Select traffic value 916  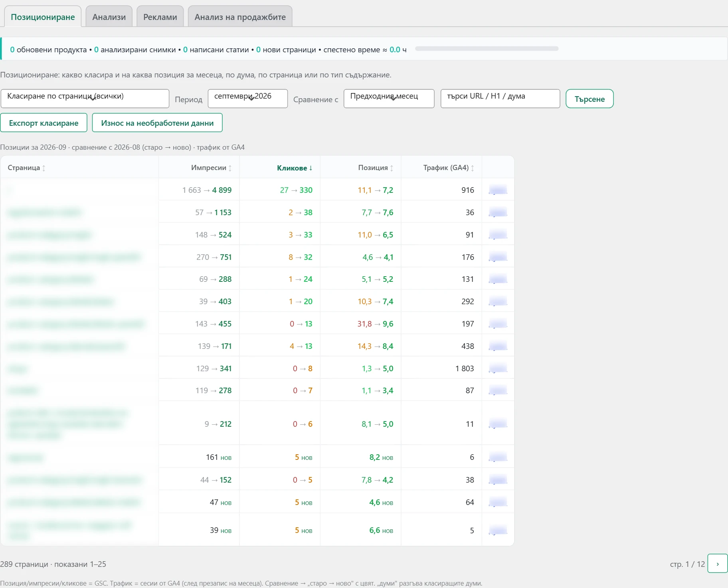click(468, 190)
